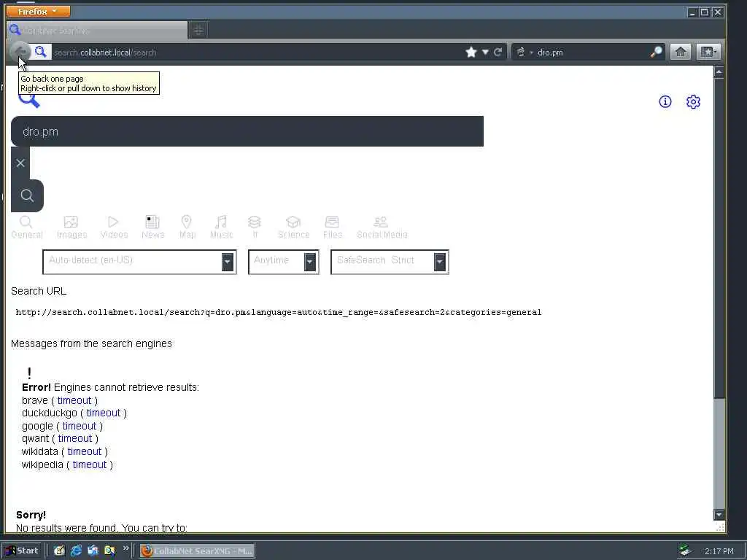Switch to the Images category

[71, 227]
